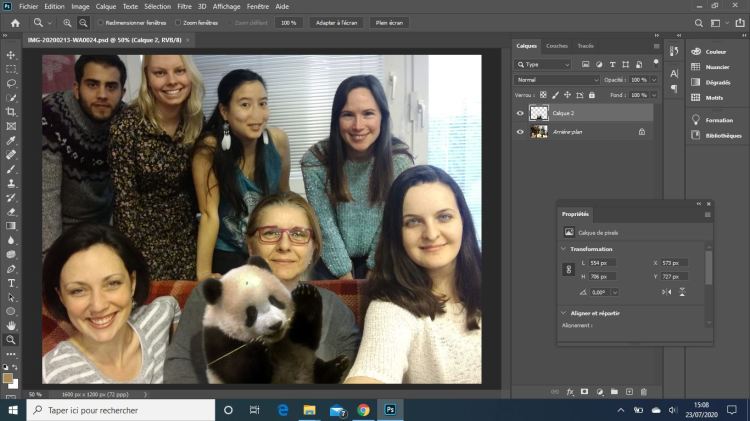Switch to the Couches tab
750x421 pixels.
coord(557,46)
